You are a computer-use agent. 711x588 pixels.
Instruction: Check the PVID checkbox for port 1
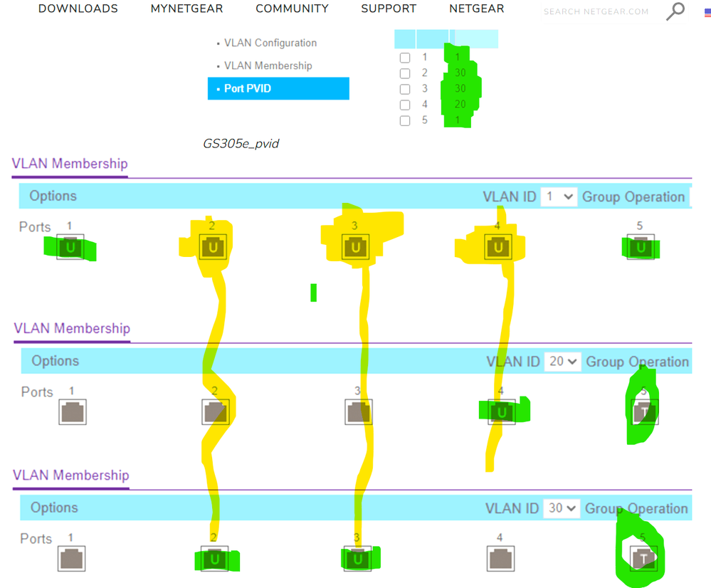(x=405, y=58)
